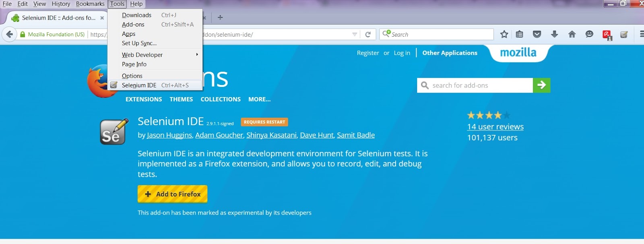Open the 14 user reviews link
The height and width of the screenshot is (244, 644).
point(495,127)
